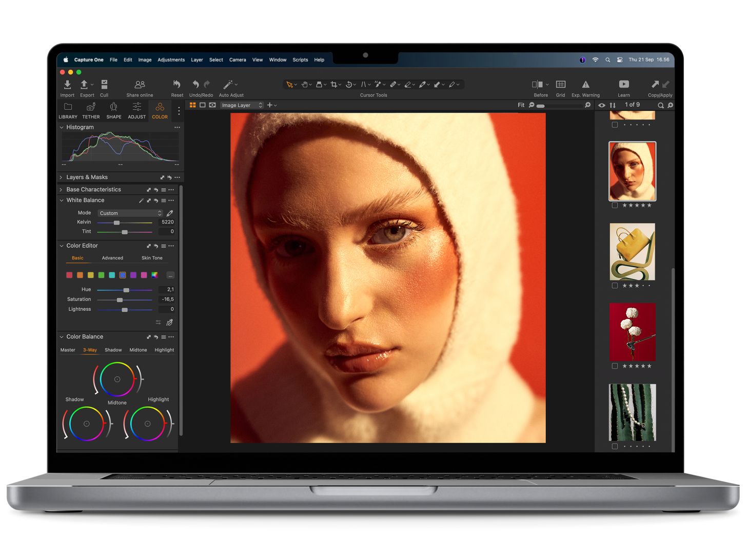Open the Cull tool
Viewport: 747px width, 560px height.
104,85
